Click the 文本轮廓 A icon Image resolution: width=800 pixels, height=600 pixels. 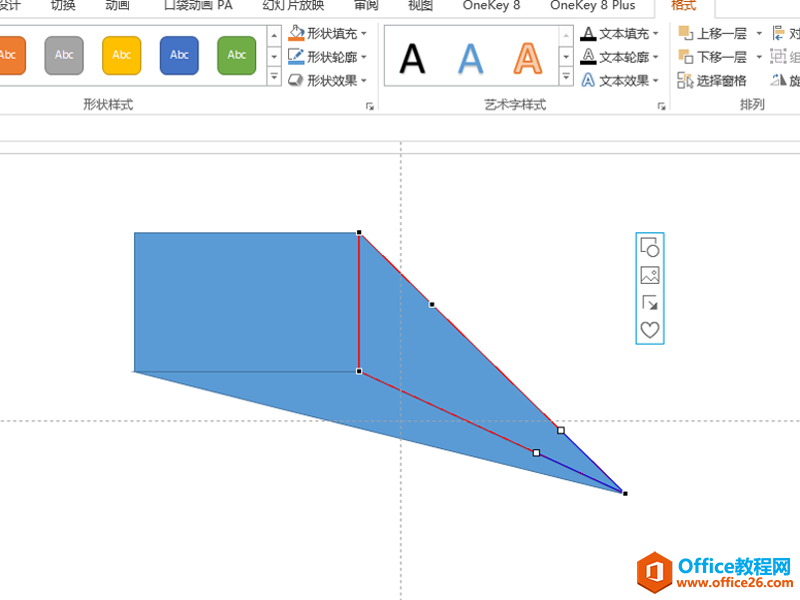(588, 57)
